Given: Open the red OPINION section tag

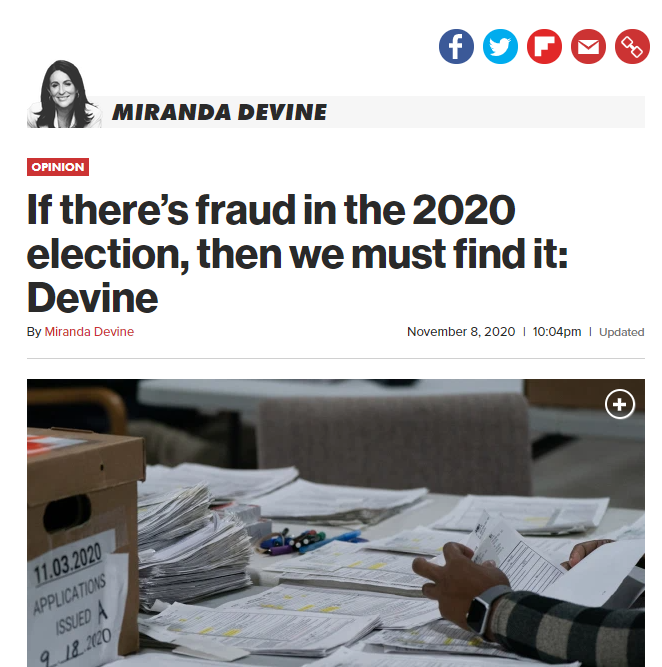Looking at the screenshot, I should (58, 167).
